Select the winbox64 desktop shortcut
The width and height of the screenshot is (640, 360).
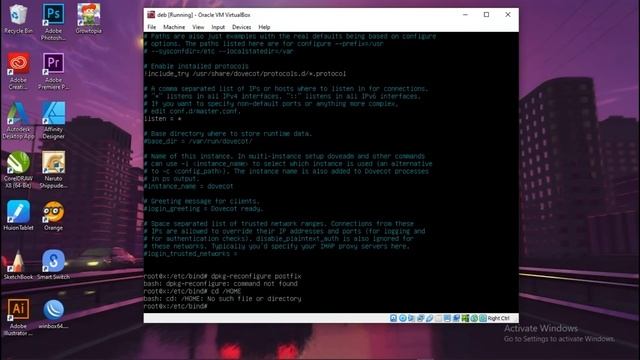point(53,314)
